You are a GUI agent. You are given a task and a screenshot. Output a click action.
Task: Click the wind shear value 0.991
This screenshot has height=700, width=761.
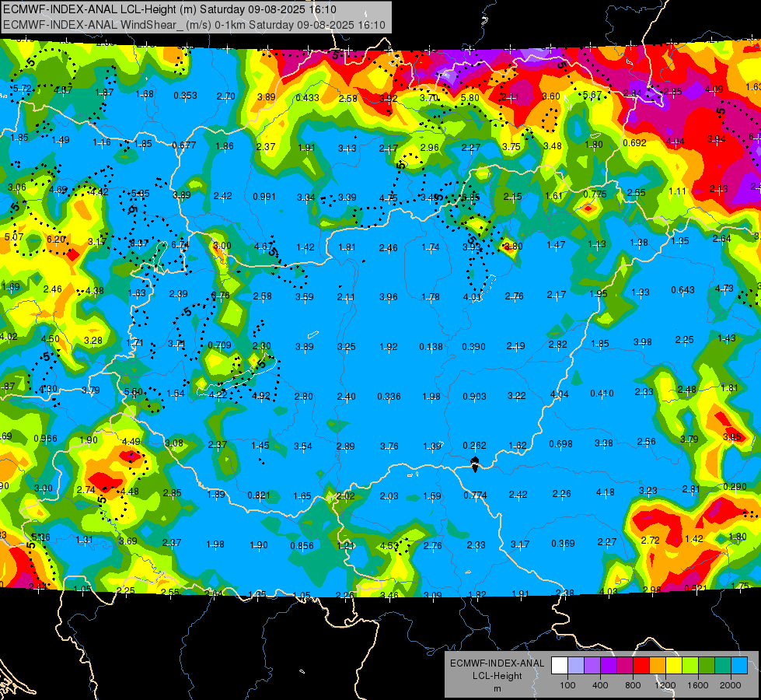pyautogui.click(x=264, y=197)
